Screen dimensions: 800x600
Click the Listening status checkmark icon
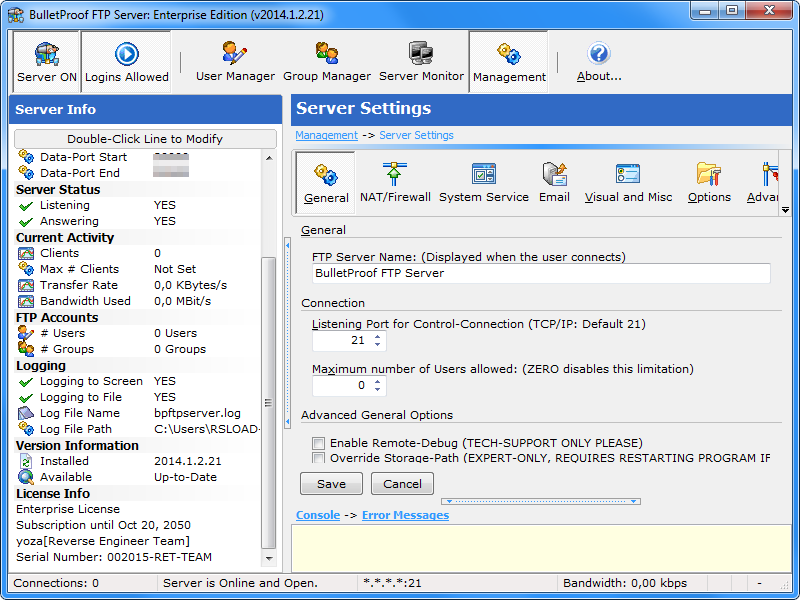[26, 206]
